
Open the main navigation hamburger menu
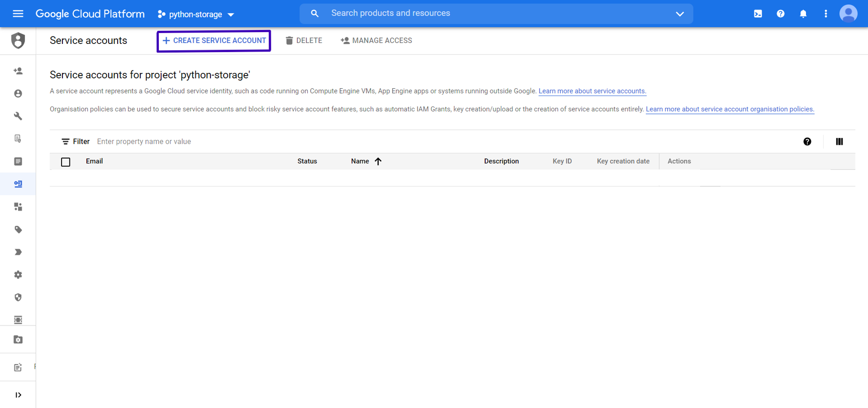tap(18, 13)
